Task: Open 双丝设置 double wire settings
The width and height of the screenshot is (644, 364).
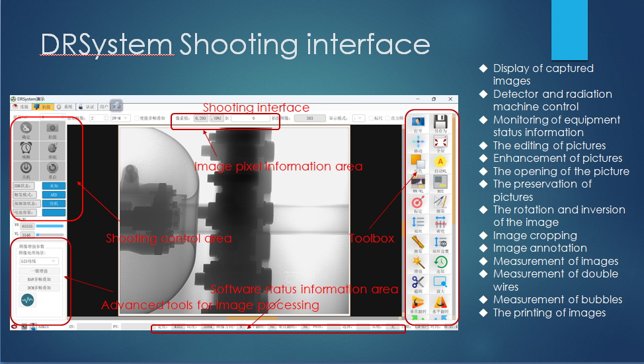Action: (x=440, y=244)
